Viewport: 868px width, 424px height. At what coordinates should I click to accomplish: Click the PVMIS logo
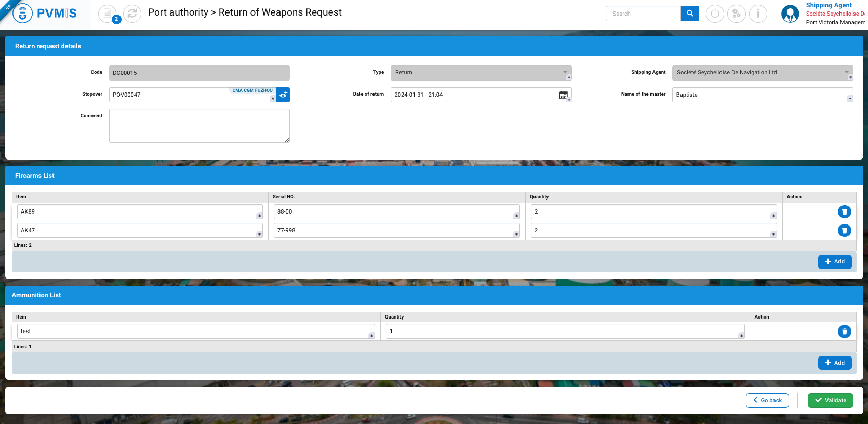[45, 14]
